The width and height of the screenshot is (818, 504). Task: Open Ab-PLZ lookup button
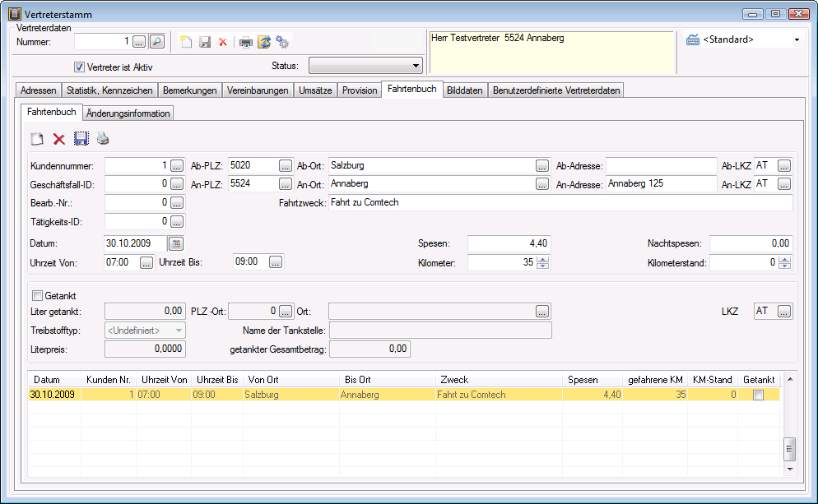point(285,166)
